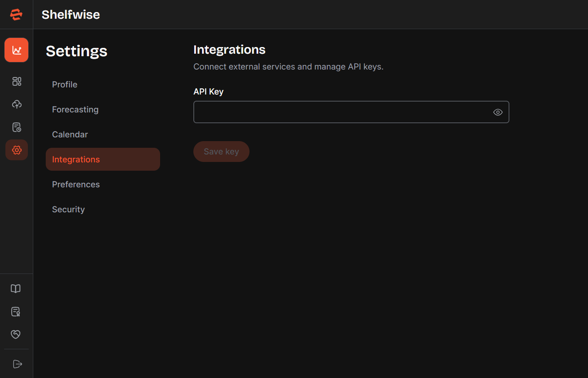Open the Calendar settings section
Screen dimensions: 588x378
(x=103, y=134)
